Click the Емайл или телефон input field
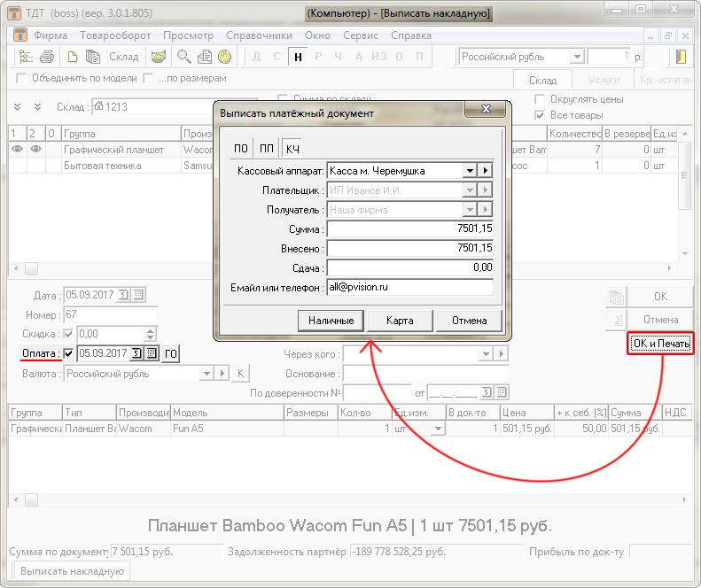This screenshot has width=701, height=588. [x=409, y=287]
